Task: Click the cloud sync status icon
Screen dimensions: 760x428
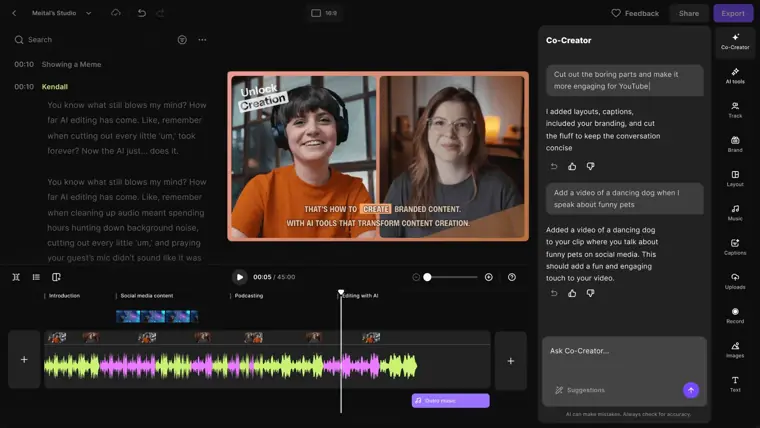Action: [116, 13]
